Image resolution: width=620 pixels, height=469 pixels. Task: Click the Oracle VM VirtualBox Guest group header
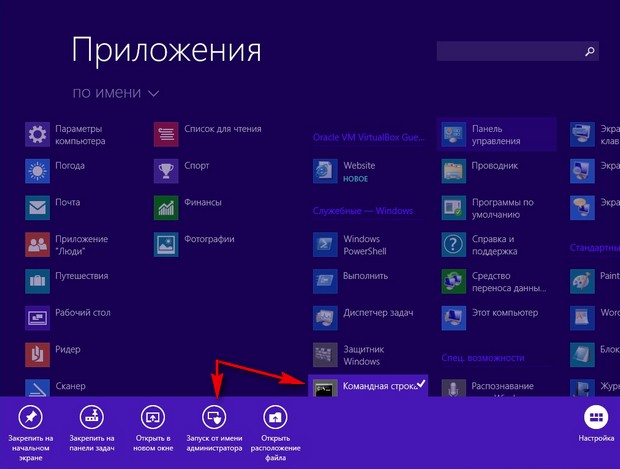click(x=369, y=137)
